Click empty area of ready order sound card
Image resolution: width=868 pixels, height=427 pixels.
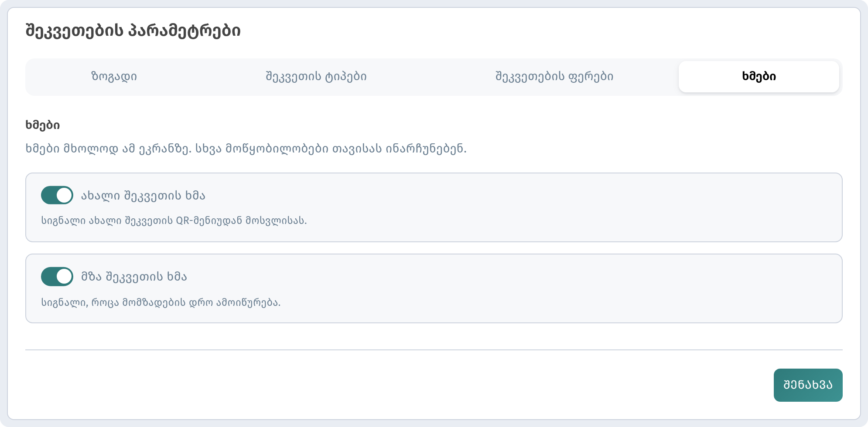(567, 288)
